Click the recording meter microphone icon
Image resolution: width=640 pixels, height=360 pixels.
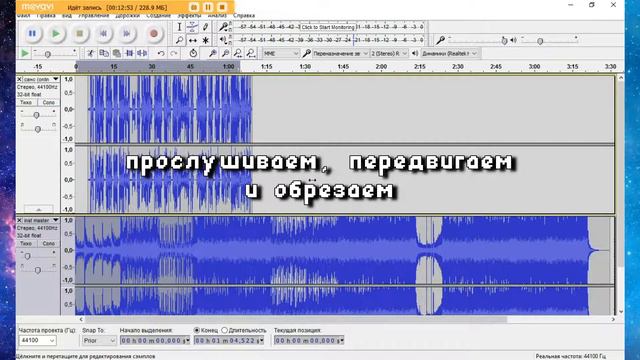(x=223, y=27)
